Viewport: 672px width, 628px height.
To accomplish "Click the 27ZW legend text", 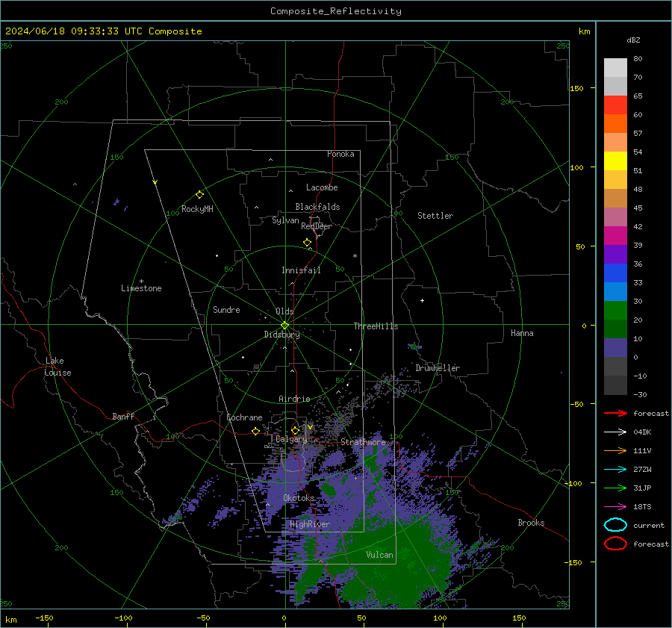I will click(x=642, y=470).
